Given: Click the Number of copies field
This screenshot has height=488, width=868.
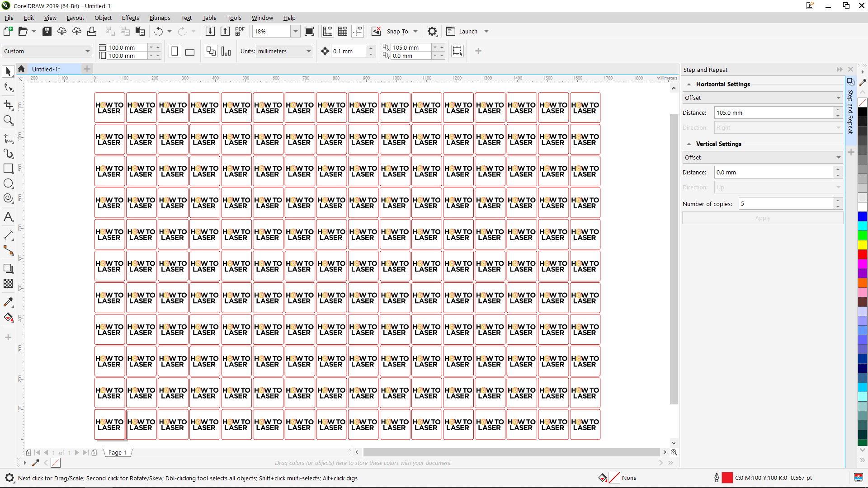Looking at the screenshot, I should pos(786,204).
